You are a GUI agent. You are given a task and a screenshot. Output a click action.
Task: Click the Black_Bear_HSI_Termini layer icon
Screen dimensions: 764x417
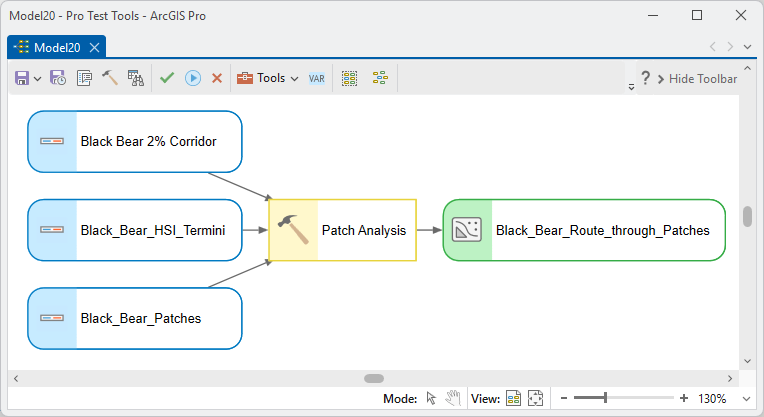click(x=52, y=229)
